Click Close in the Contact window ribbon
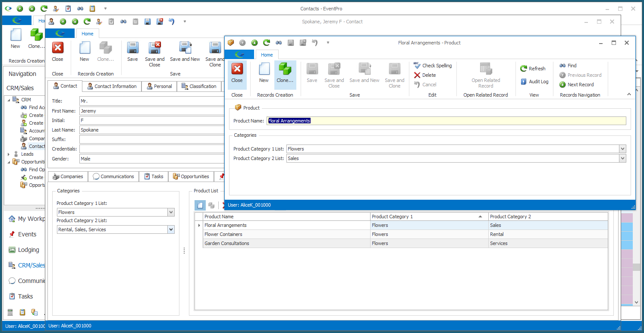 (57, 52)
